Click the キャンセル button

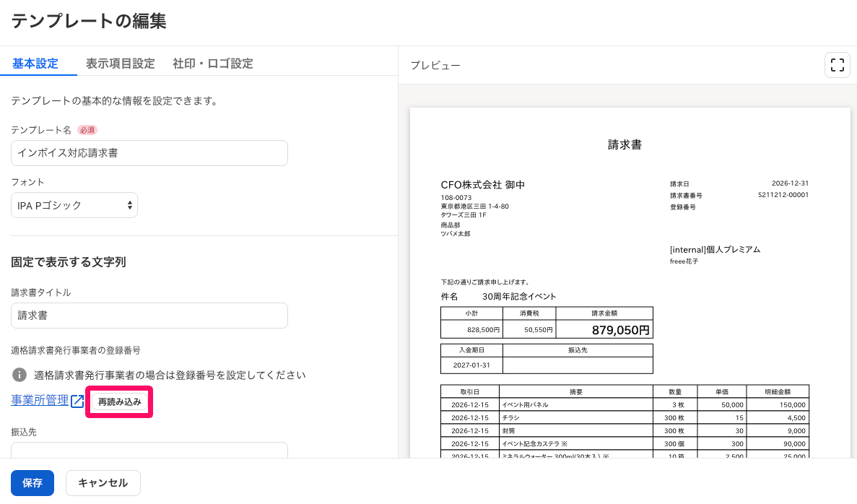point(103,483)
